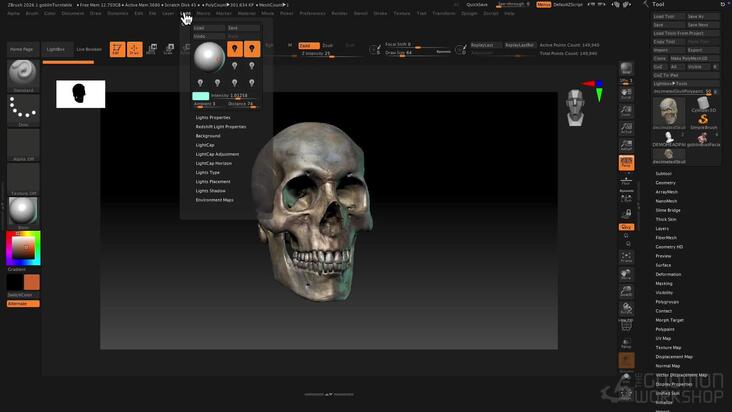Open the Brush menu
732x412 pixels.
click(x=32, y=14)
